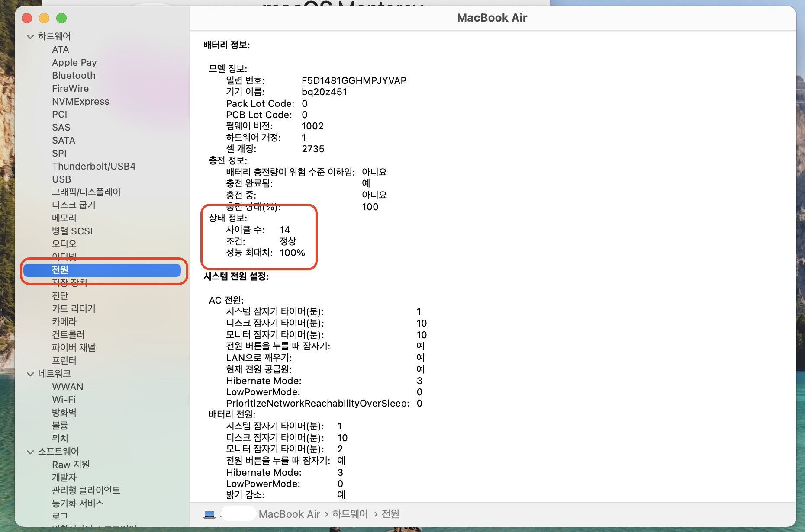Minimize the window using yellow button
Viewport: 805px width, 532px height.
pos(44,18)
